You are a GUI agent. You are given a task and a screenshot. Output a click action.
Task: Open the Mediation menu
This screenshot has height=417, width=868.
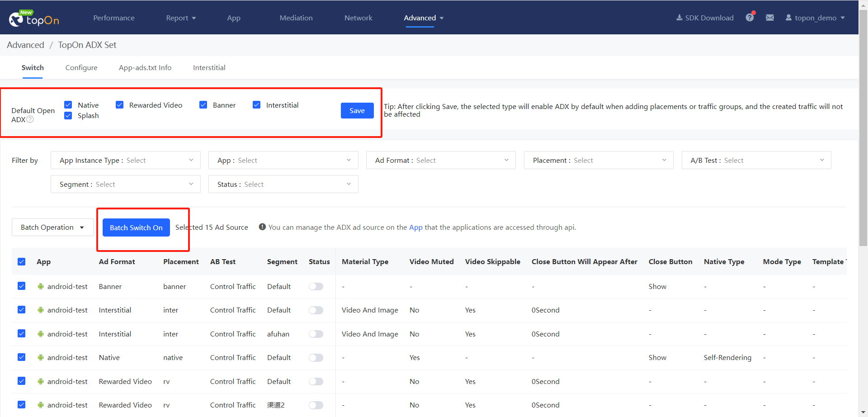296,18
